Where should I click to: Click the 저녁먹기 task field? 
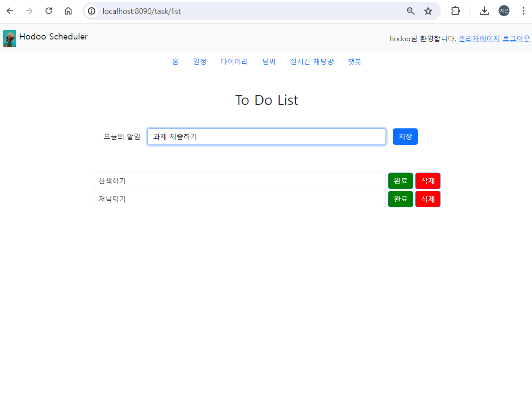click(x=239, y=199)
